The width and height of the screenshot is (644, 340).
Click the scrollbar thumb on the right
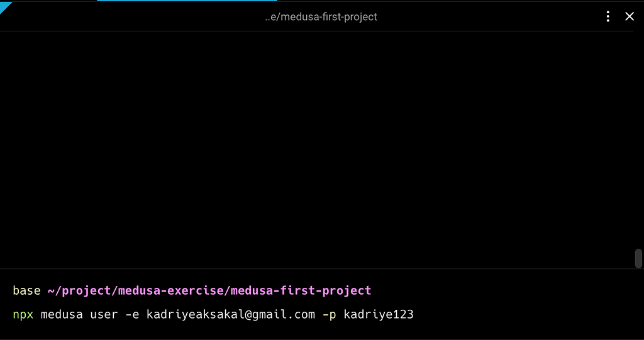coord(638,258)
